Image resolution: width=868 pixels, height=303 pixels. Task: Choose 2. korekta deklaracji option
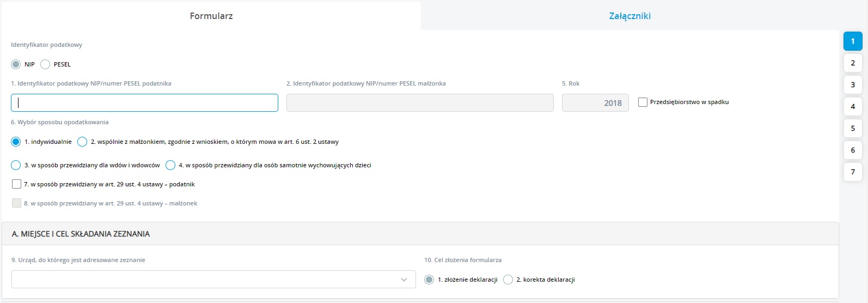coord(508,280)
